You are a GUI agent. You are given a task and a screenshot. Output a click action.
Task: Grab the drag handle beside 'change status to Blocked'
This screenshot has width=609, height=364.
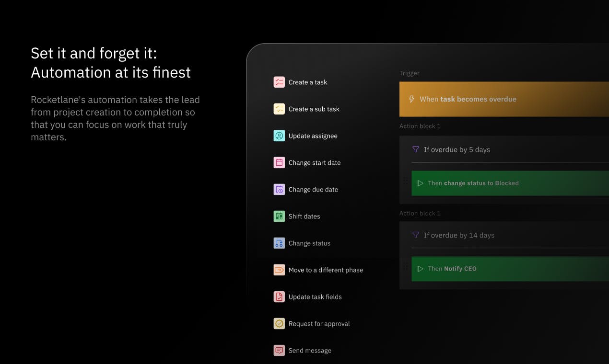[405, 182]
